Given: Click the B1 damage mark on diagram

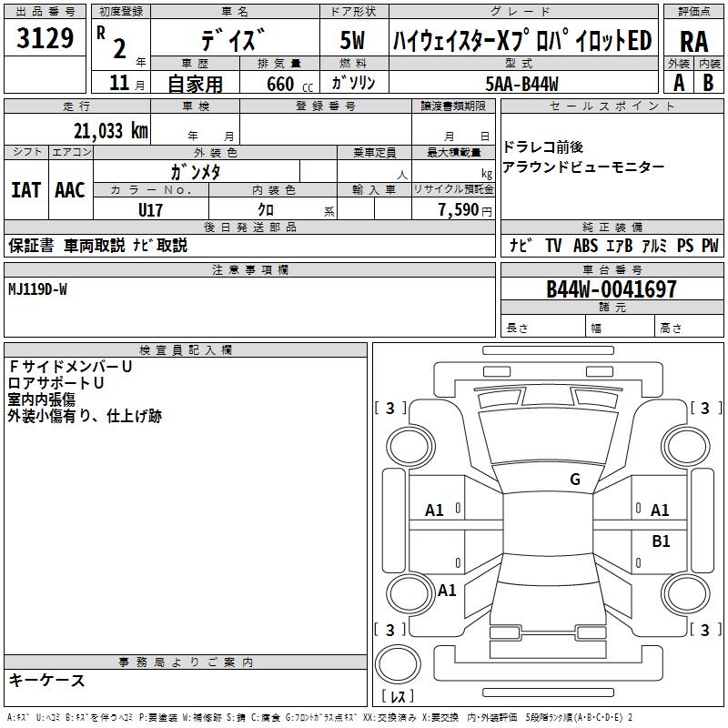Looking at the screenshot, I should pos(661,541).
